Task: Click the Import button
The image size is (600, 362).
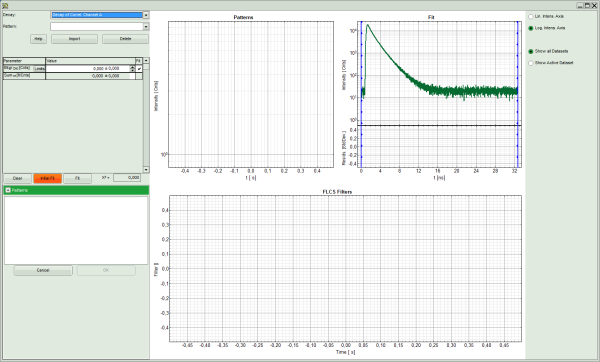Action: point(74,39)
